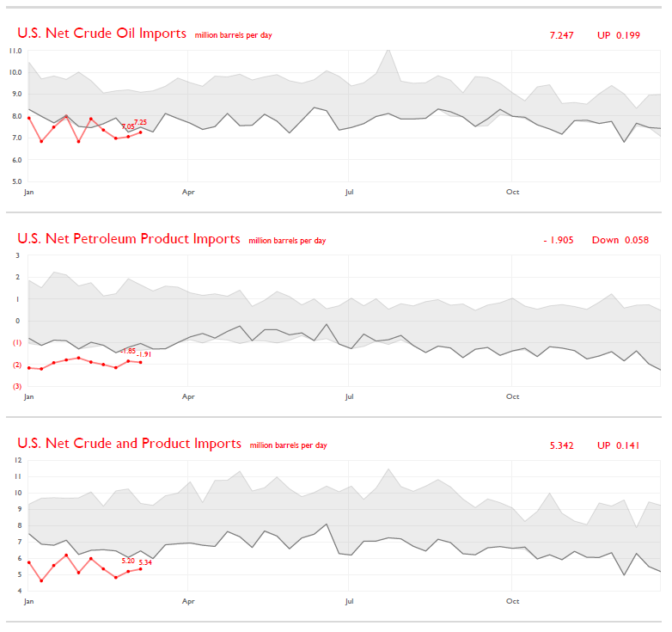Click the 11.0 y-axis label on crude chart

(15, 51)
